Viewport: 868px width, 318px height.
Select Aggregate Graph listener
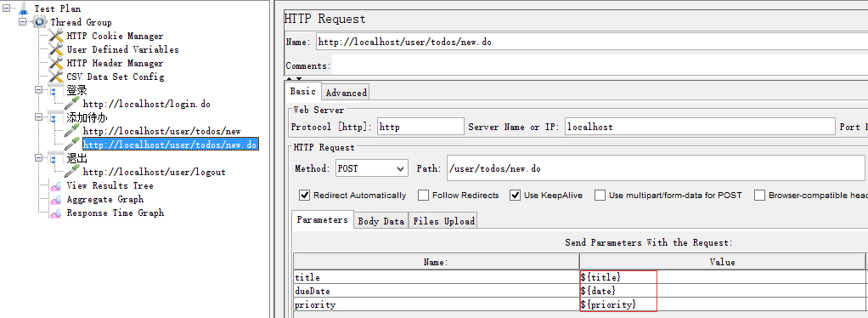[x=105, y=199]
